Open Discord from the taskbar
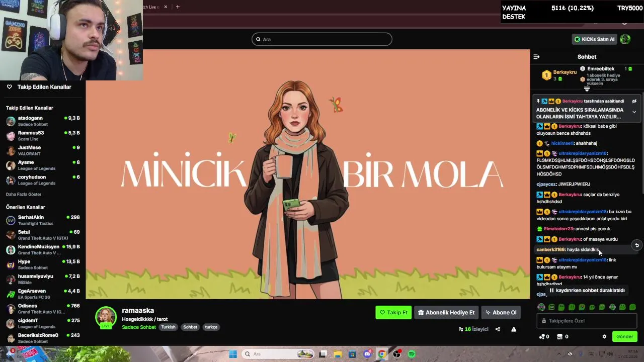This screenshot has width=644, height=362. click(367, 354)
